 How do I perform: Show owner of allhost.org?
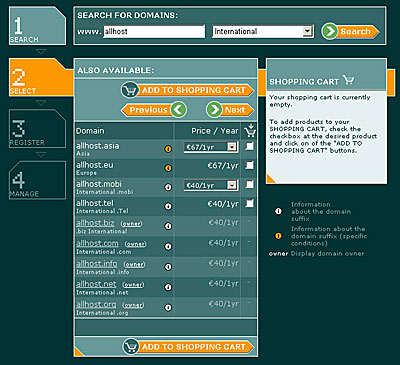tap(133, 305)
